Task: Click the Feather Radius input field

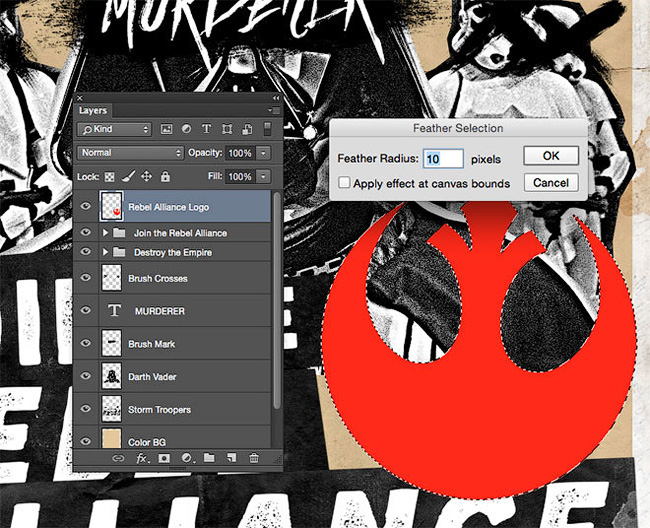Action: [443, 159]
